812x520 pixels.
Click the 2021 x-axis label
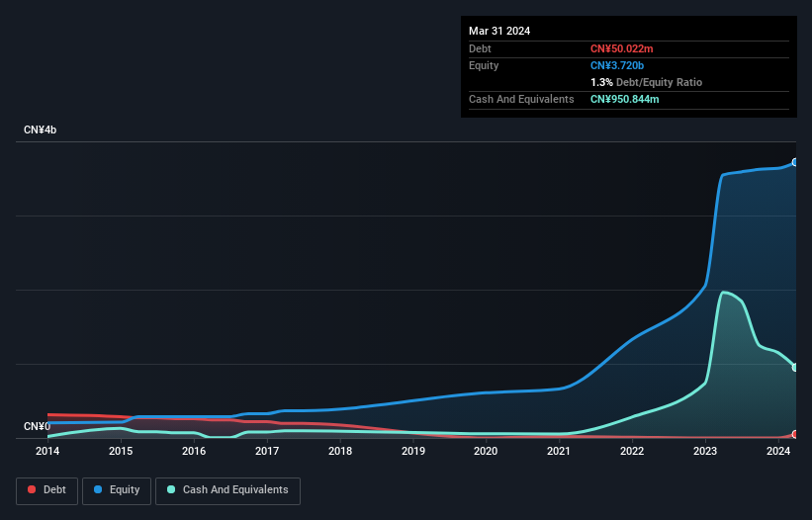(559, 451)
